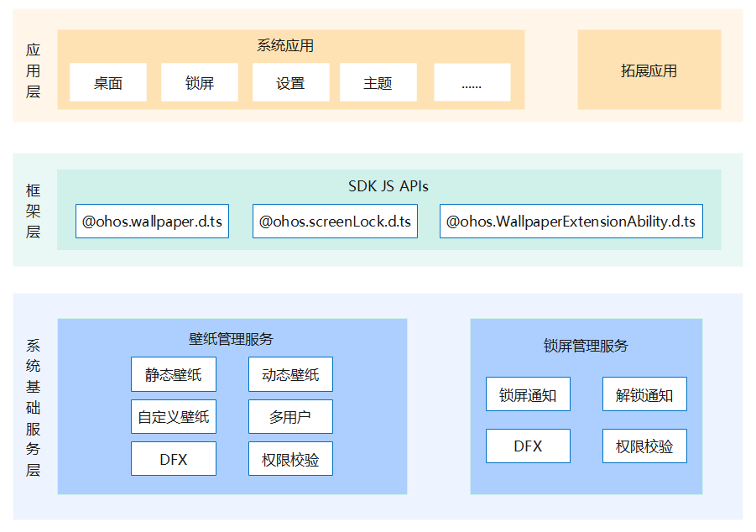Screen dimensions: 756x532
Task: Select the 锁屏 application box
Action: pos(200,83)
